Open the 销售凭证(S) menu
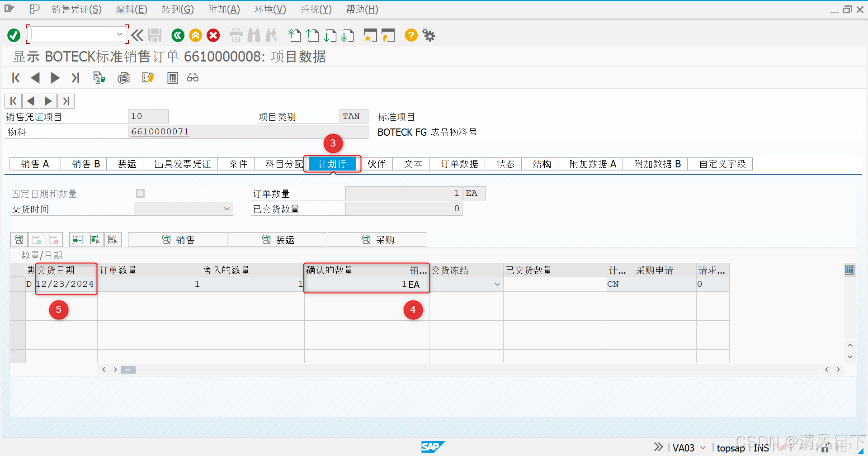 (x=76, y=9)
